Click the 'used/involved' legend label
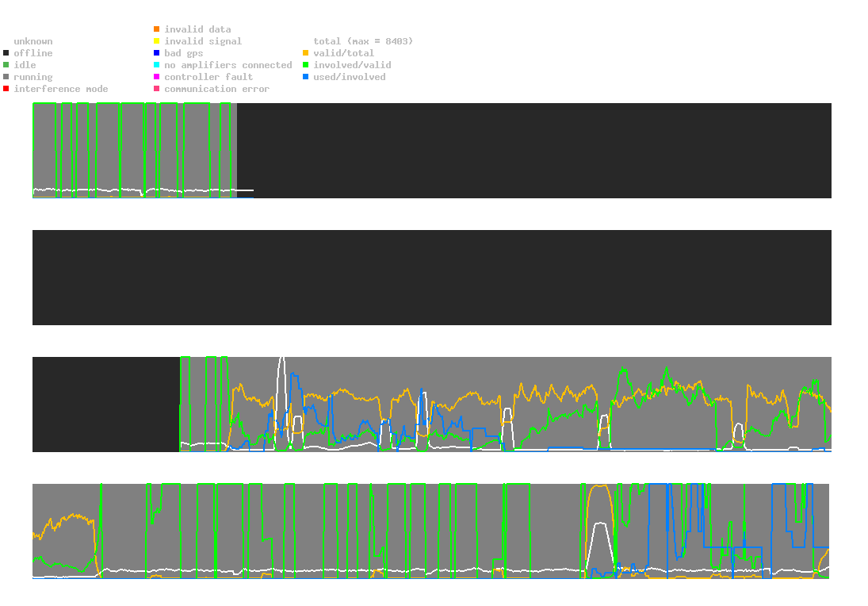868x606 pixels. pyautogui.click(x=350, y=77)
